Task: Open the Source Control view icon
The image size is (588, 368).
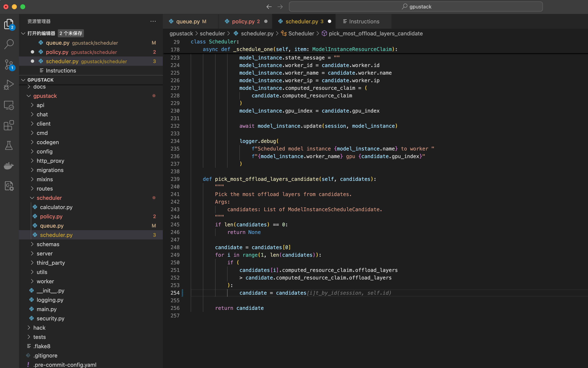Action: point(9,64)
